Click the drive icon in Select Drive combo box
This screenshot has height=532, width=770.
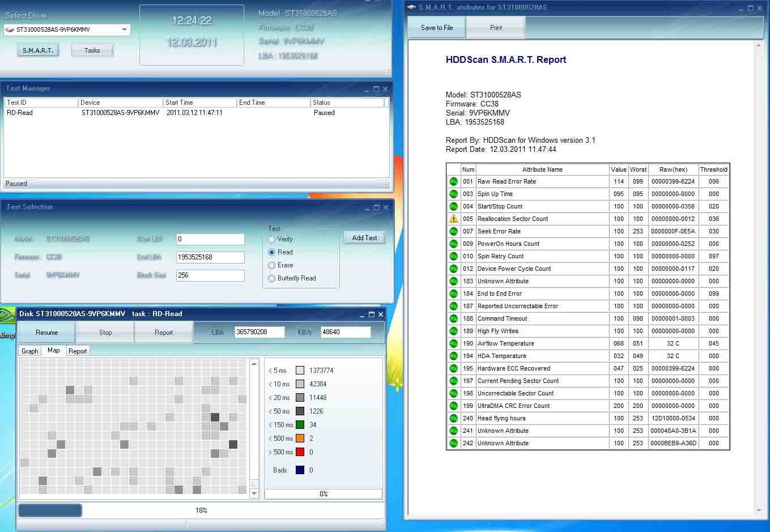point(10,30)
